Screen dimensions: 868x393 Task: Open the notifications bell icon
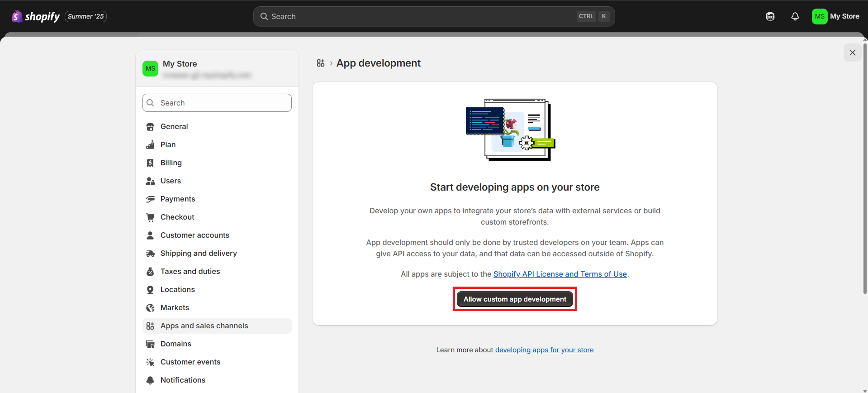pyautogui.click(x=795, y=16)
